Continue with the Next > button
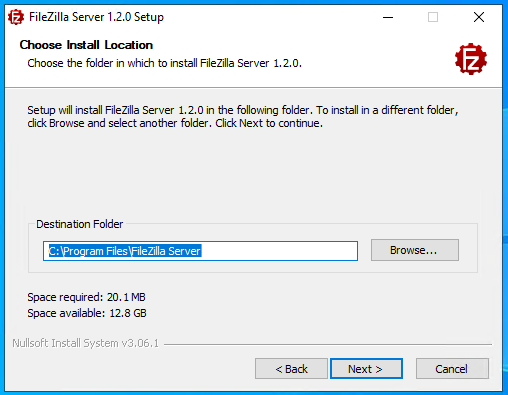The height and width of the screenshot is (395, 508). (366, 369)
